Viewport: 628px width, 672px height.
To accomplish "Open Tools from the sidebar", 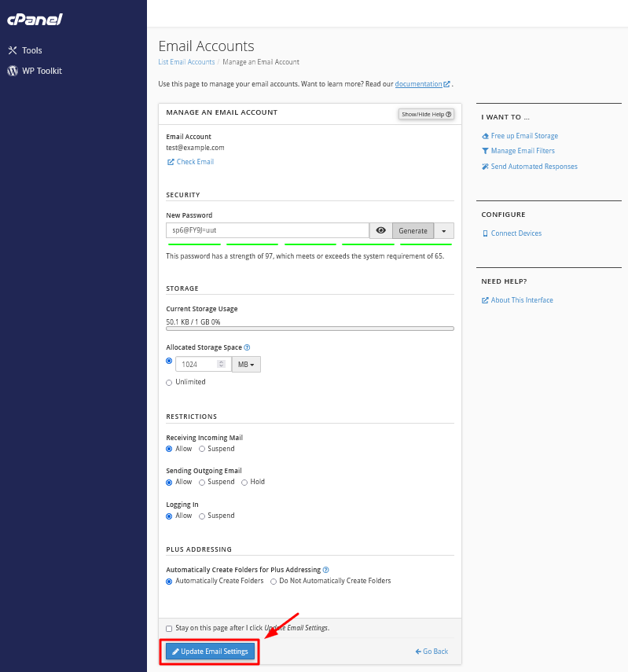I will (25, 50).
